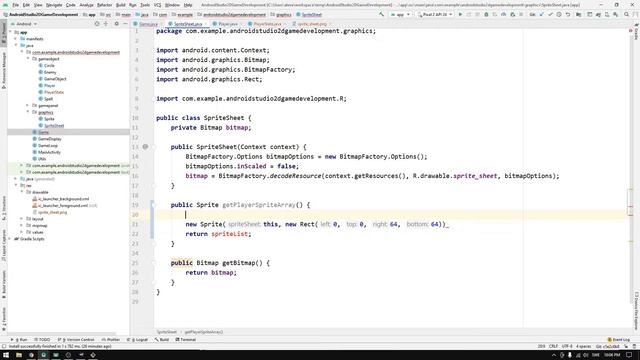This screenshot has width=640, height=360.
Task: Open the File menu
Action: 16,5
